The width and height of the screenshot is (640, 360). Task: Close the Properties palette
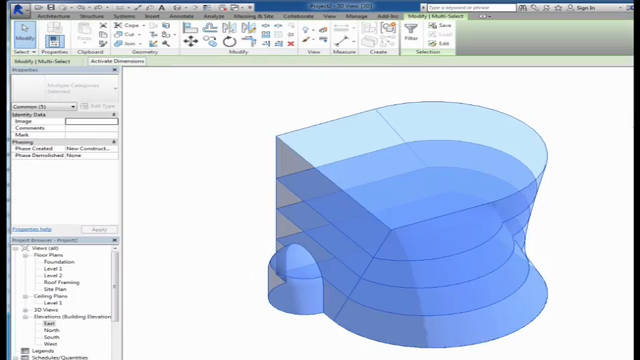point(115,70)
